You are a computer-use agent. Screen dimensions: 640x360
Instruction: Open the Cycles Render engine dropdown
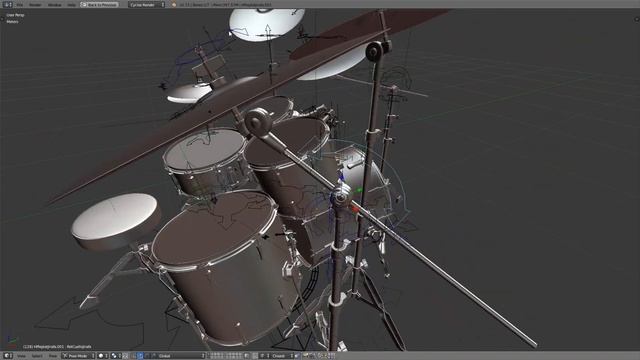click(x=146, y=4)
